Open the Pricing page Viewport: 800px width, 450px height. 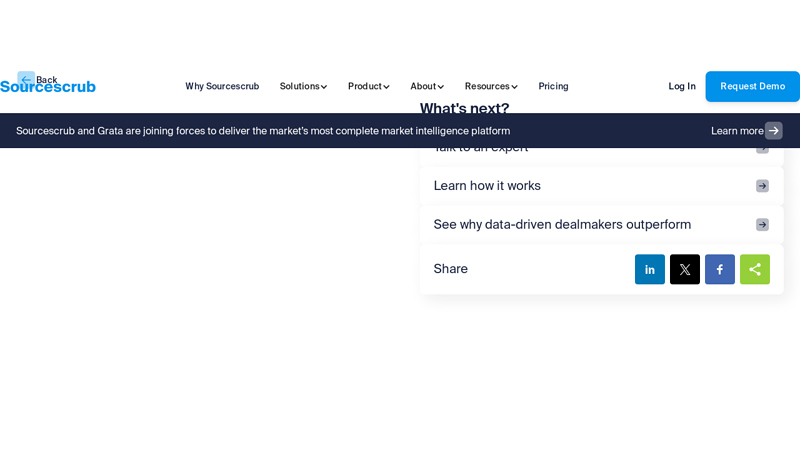(553, 86)
